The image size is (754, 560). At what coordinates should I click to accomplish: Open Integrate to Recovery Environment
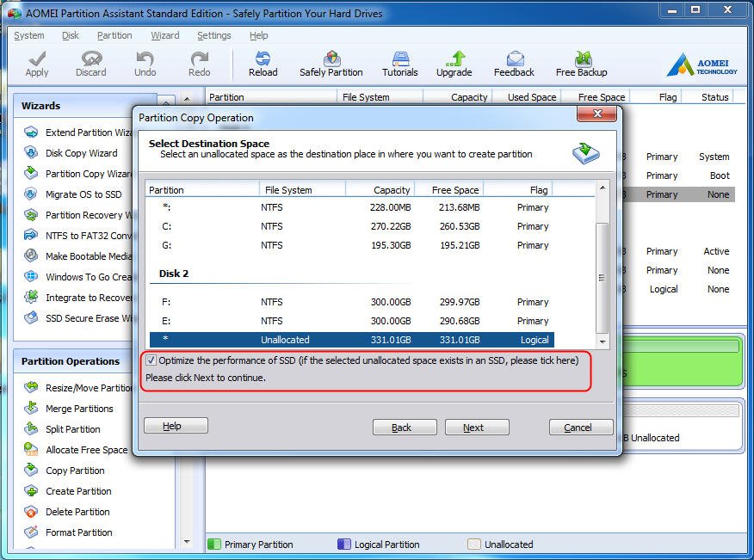click(78, 298)
